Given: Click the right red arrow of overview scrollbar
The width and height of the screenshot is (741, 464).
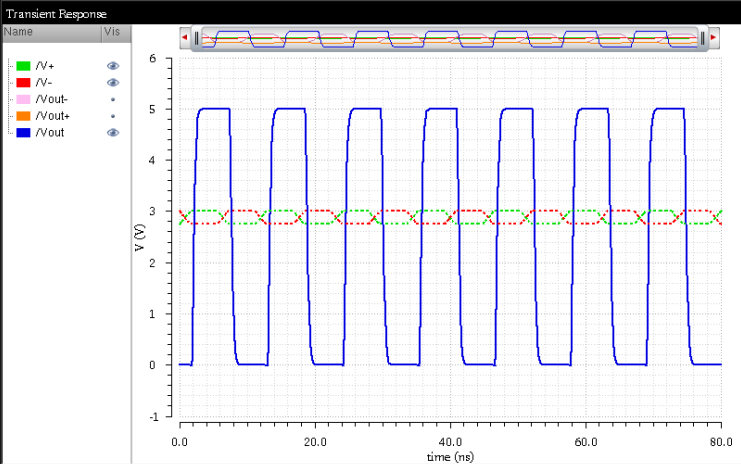Looking at the screenshot, I should point(713,37).
